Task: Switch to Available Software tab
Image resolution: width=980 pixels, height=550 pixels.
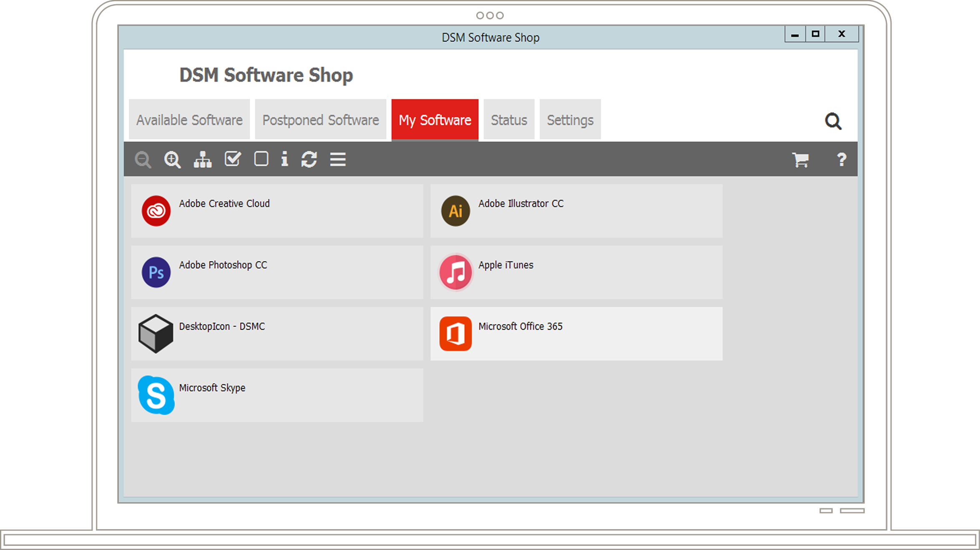Action: click(190, 120)
